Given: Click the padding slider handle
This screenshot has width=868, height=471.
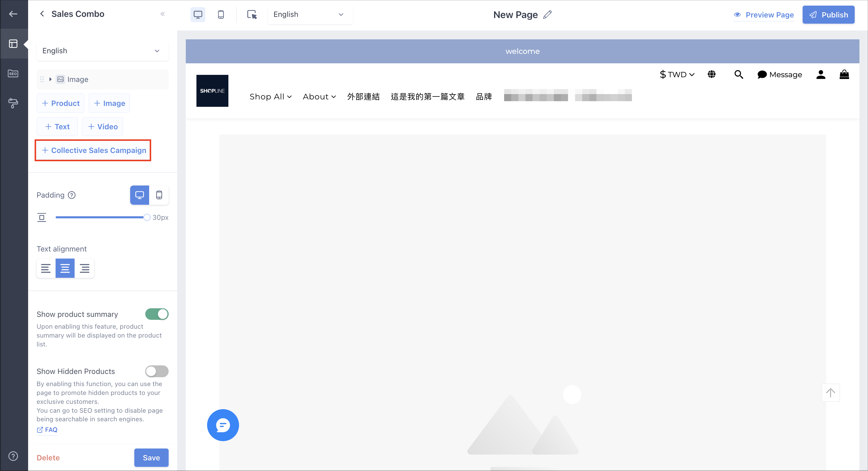Looking at the screenshot, I should (x=146, y=217).
